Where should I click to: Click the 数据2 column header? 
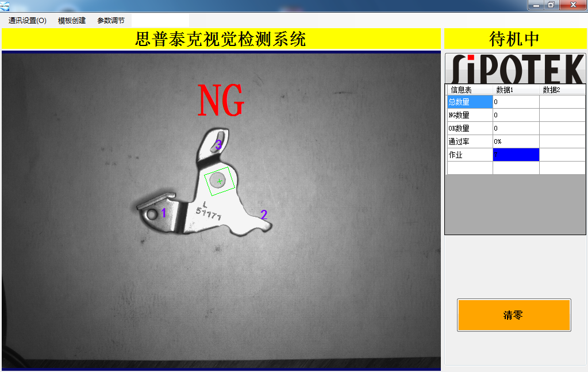click(x=562, y=90)
